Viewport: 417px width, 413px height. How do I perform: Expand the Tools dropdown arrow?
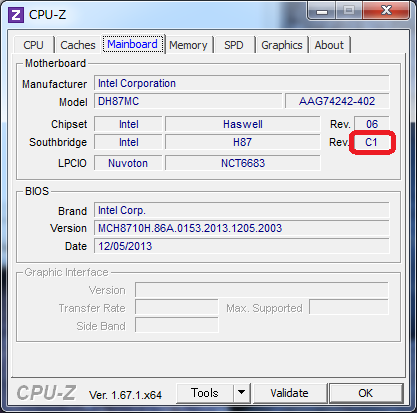[x=242, y=393]
